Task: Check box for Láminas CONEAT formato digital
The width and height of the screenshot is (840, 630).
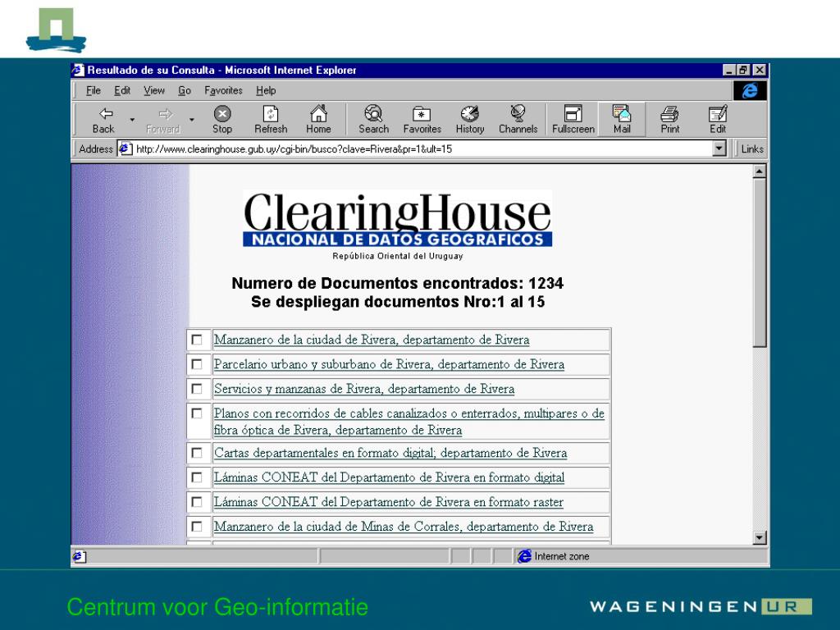Action: (x=197, y=477)
